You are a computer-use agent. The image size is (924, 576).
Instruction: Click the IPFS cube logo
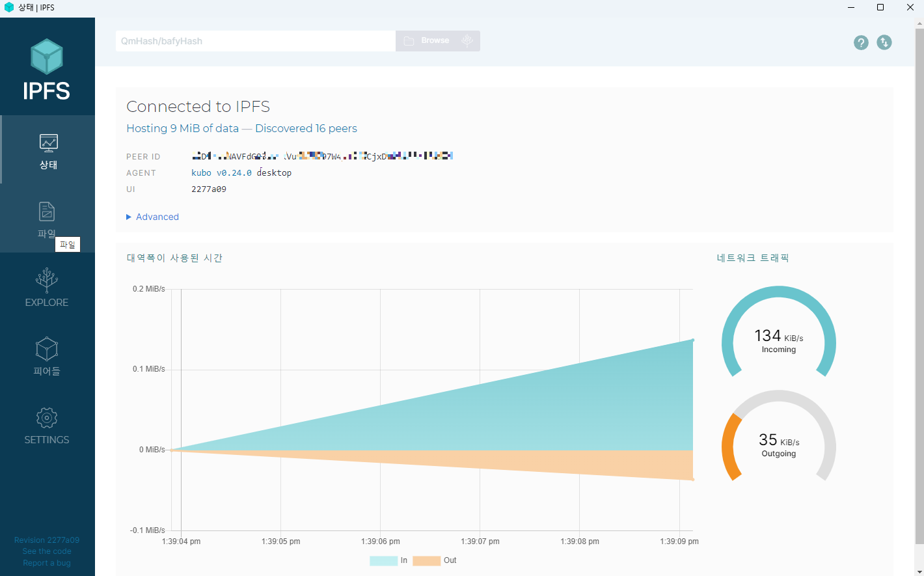47,57
